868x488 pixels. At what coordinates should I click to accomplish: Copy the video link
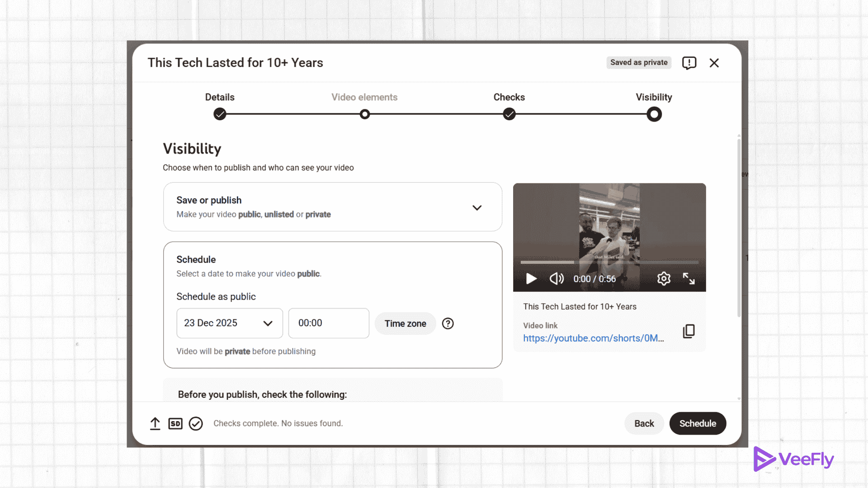coord(689,331)
